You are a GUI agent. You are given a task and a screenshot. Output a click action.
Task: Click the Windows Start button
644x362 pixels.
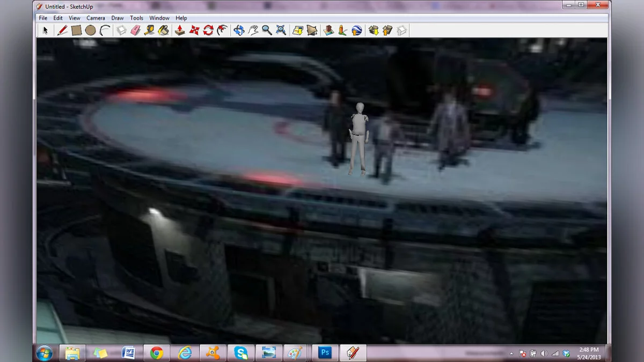click(44, 353)
